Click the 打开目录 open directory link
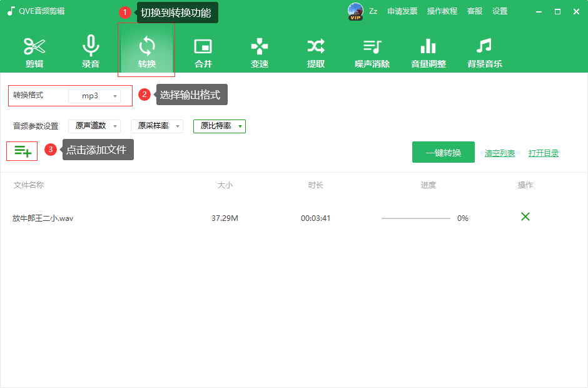 pos(544,152)
